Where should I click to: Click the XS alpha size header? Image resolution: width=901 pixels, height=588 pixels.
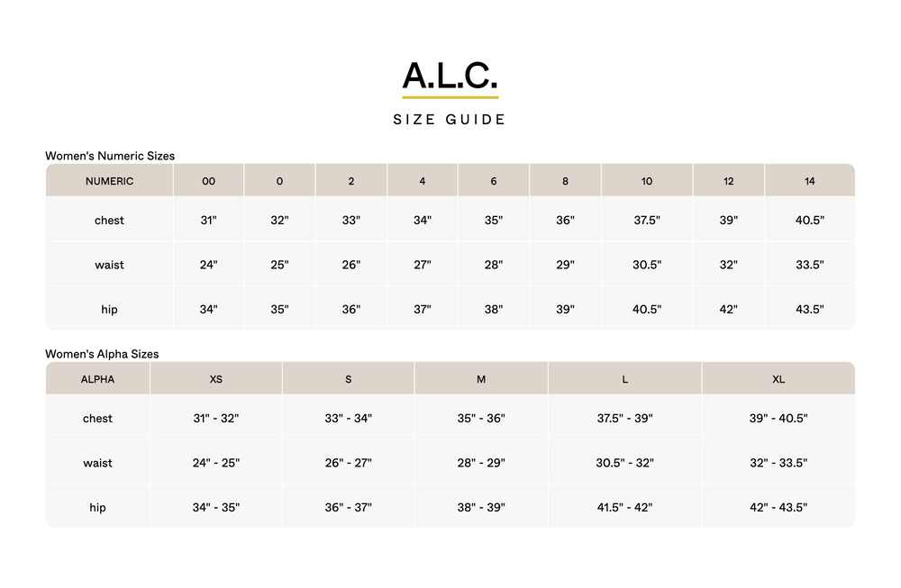[216, 379]
